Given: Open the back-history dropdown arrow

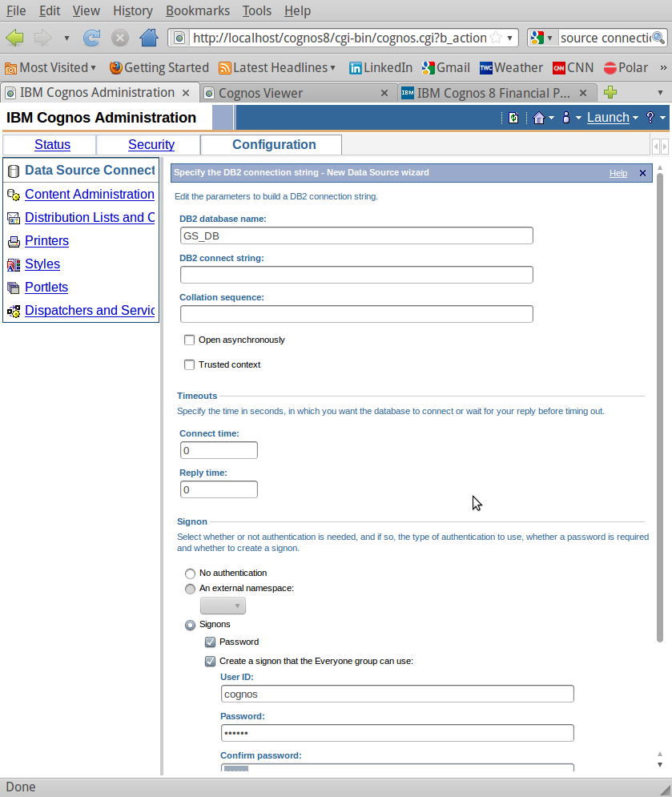Looking at the screenshot, I should pos(66,38).
